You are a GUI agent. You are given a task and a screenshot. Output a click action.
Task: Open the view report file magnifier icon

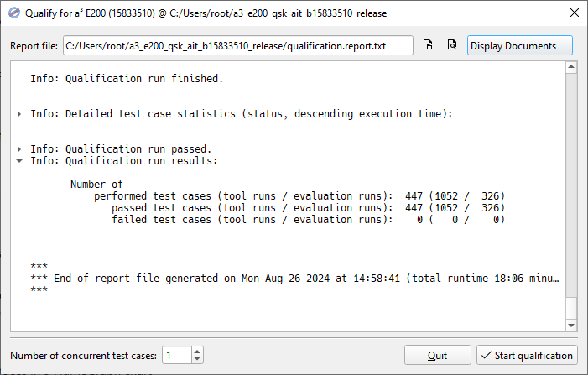coord(452,45)
